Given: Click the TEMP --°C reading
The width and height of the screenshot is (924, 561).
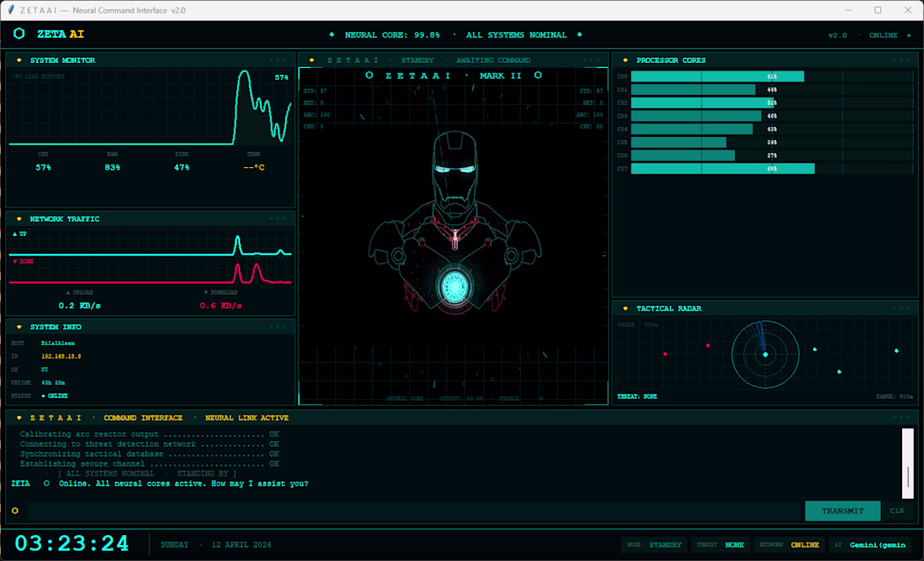Looking at the screenshot, I should pyautogui.click(x=254, y=167).
